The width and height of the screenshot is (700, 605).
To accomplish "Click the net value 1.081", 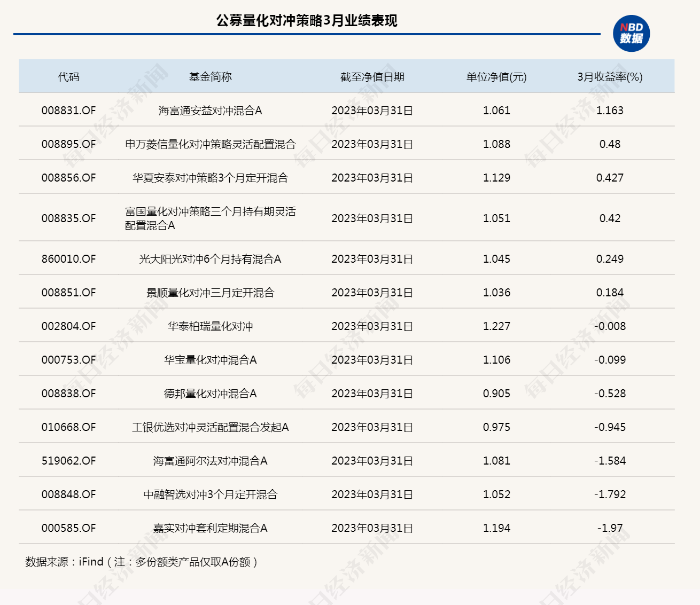I will (x=496, y=461).
